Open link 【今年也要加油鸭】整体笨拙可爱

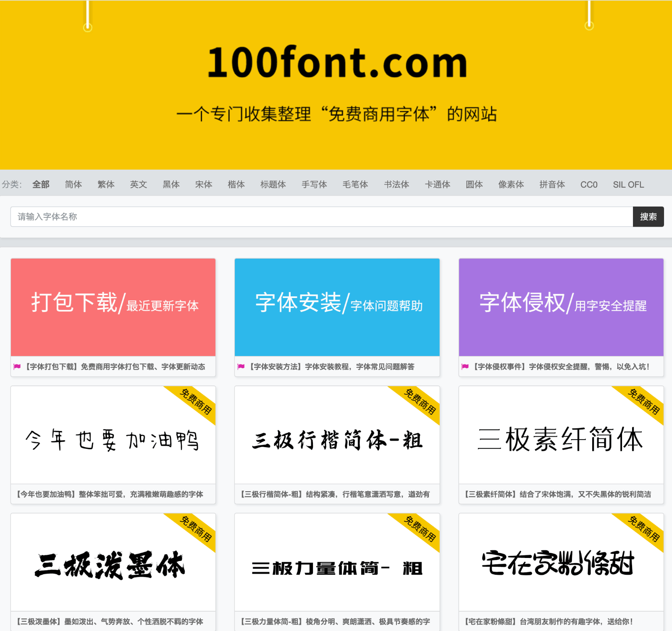[x=110, y=494]
